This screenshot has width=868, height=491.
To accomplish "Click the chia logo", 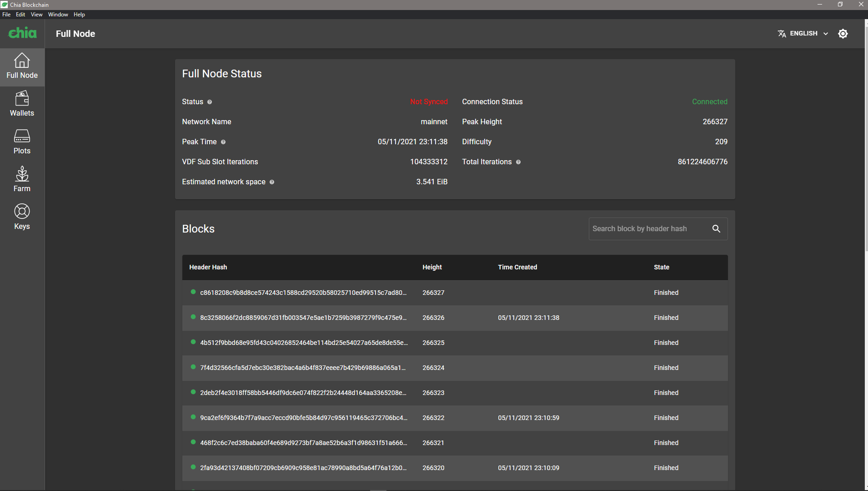I will coord(22,33).
